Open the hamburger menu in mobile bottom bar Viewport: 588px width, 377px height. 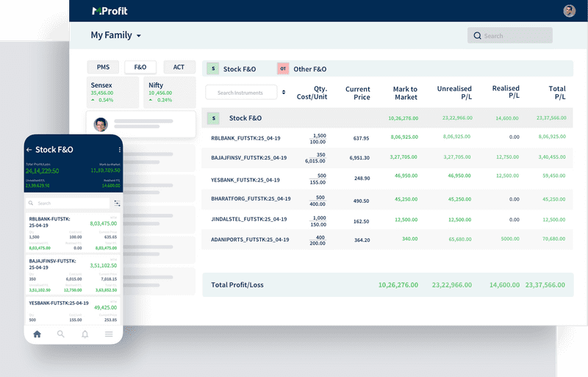109,334
